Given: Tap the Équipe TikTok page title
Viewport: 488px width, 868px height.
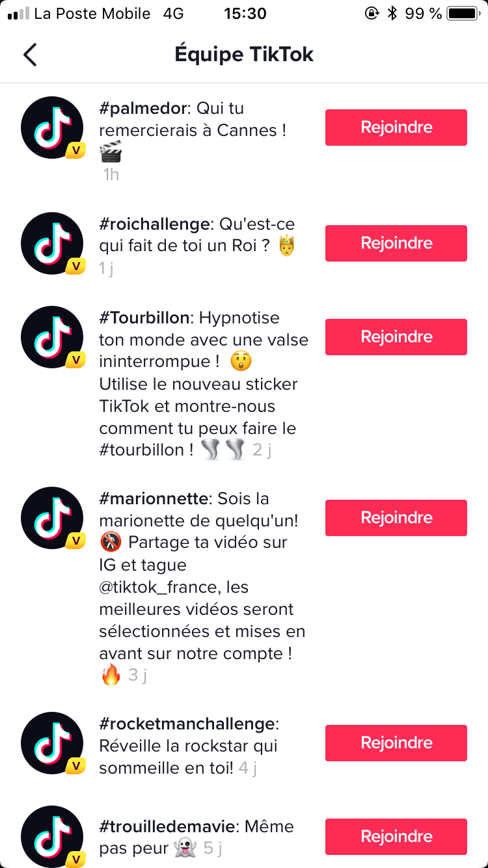Looking at the screenshot, I should [x=244, y=55].
